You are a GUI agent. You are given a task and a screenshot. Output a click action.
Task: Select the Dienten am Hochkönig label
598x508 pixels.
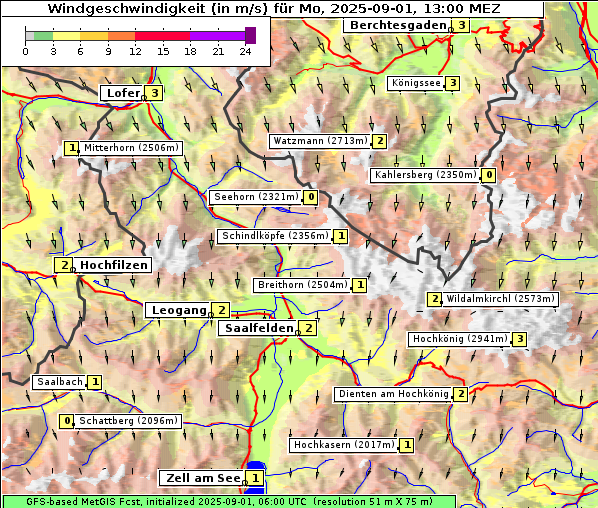coord(393,394)
